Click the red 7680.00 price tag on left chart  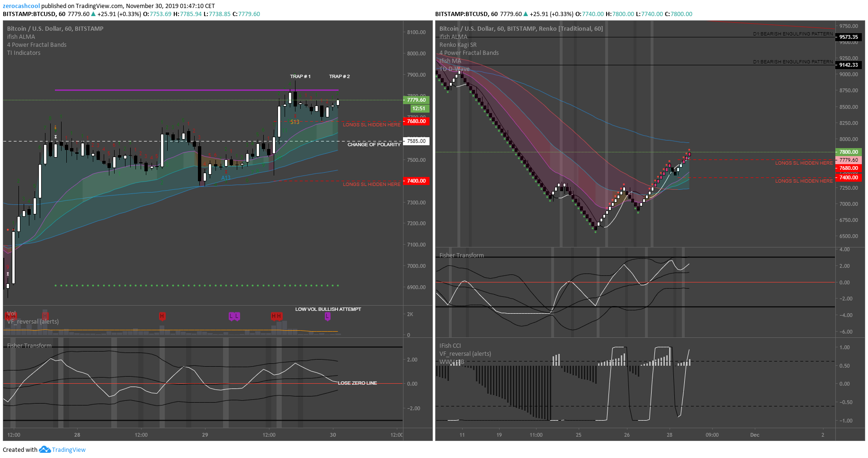[416, 121]
